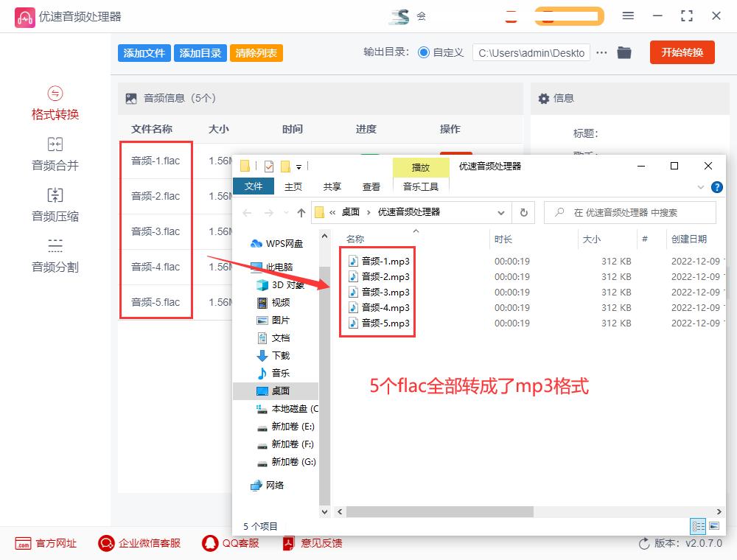The height and width of the screenshot is (560, 737).
Task: Expand the 此电脑 tree node
Action: coord(248,265)
